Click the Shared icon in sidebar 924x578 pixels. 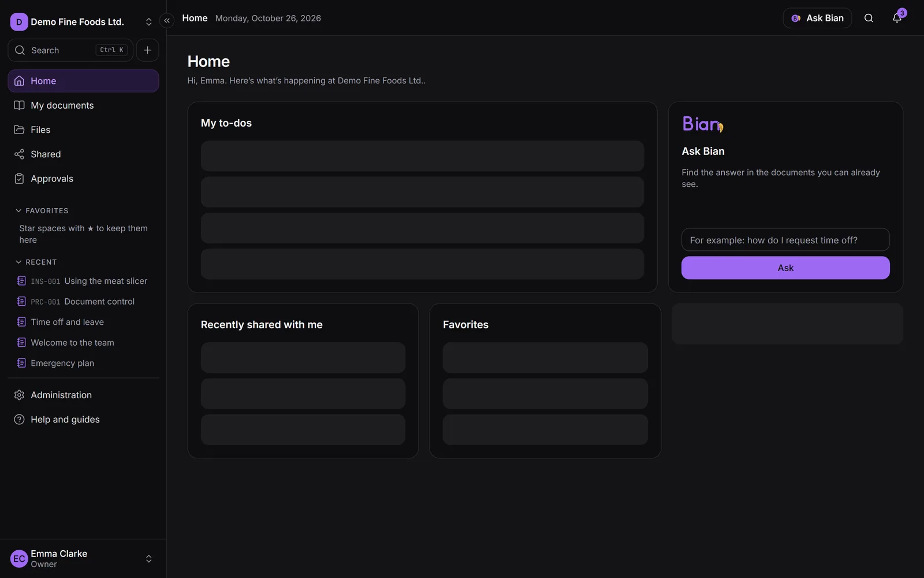[20, 154]
